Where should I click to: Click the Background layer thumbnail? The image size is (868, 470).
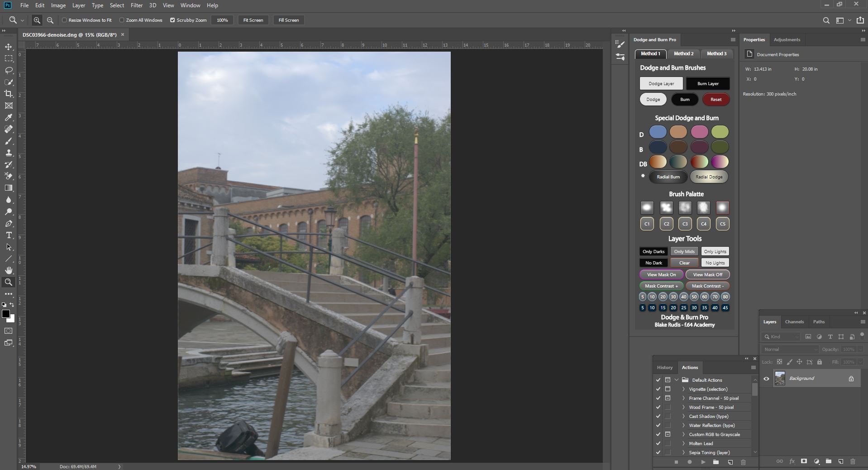pos(780,379)
